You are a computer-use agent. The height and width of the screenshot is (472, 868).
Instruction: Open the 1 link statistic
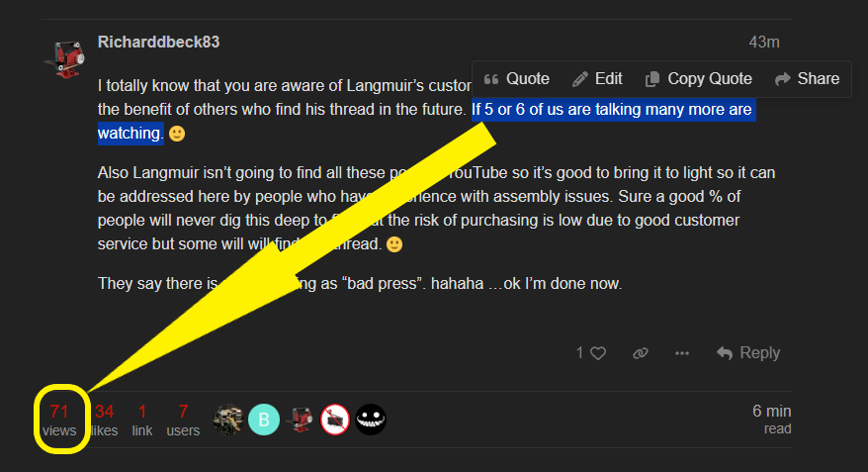pyautogui.click(x=142, y=420)
